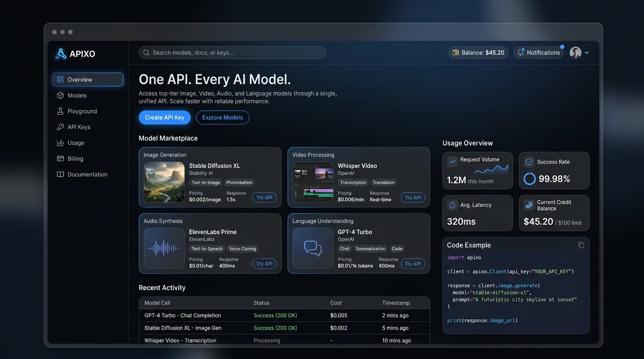Screen dimensions: 644x359
Task: Click the Cost column header
Action: 336,303
